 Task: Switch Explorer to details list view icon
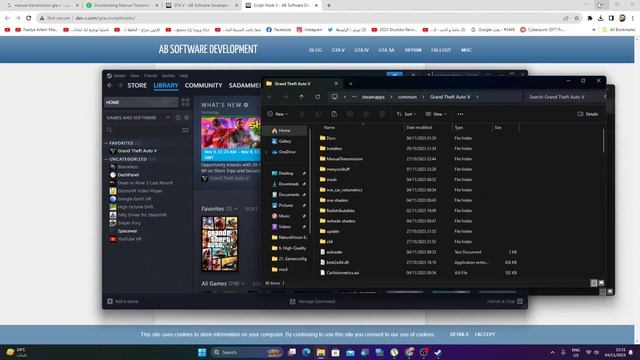click(x=594, y=283)
